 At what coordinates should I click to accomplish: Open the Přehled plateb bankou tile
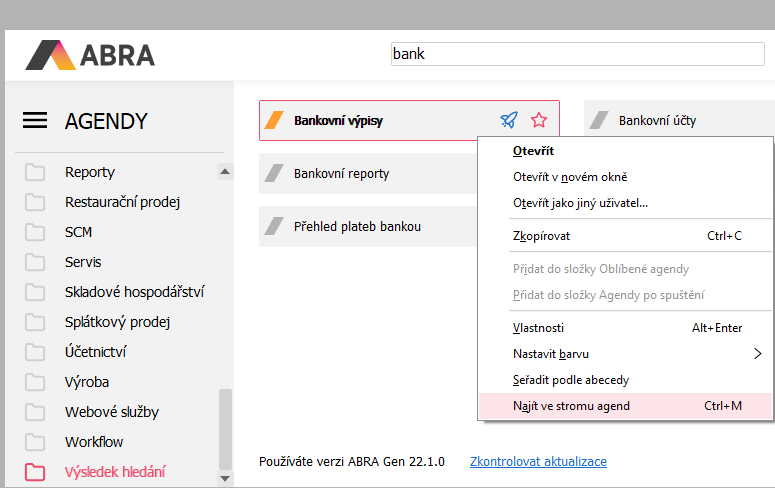(x=368, y=226)
